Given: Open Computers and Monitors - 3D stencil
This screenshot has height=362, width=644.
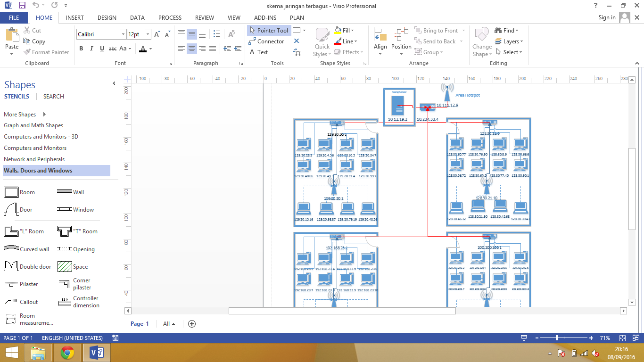Looking at the screenshot, I should 41,137.
